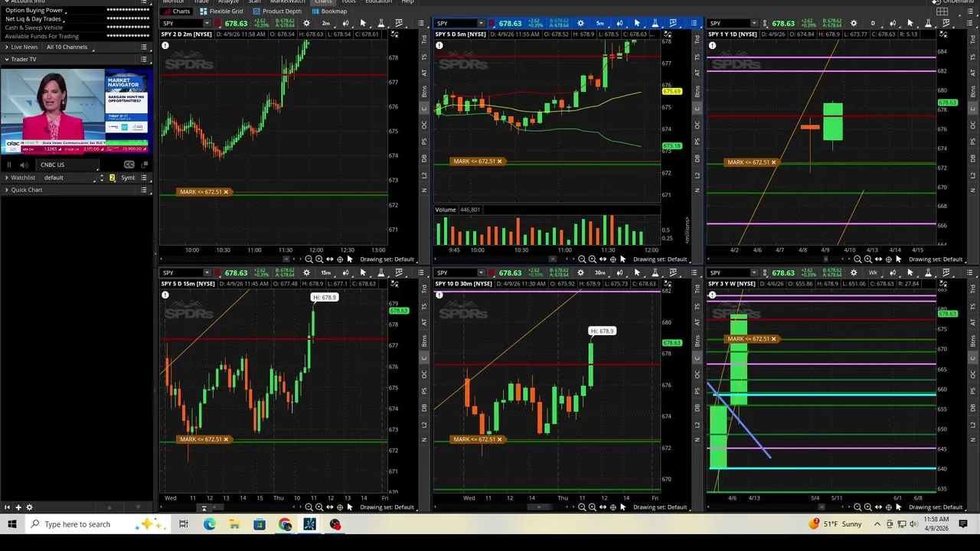Open the Education main tab

coord(378,2)
